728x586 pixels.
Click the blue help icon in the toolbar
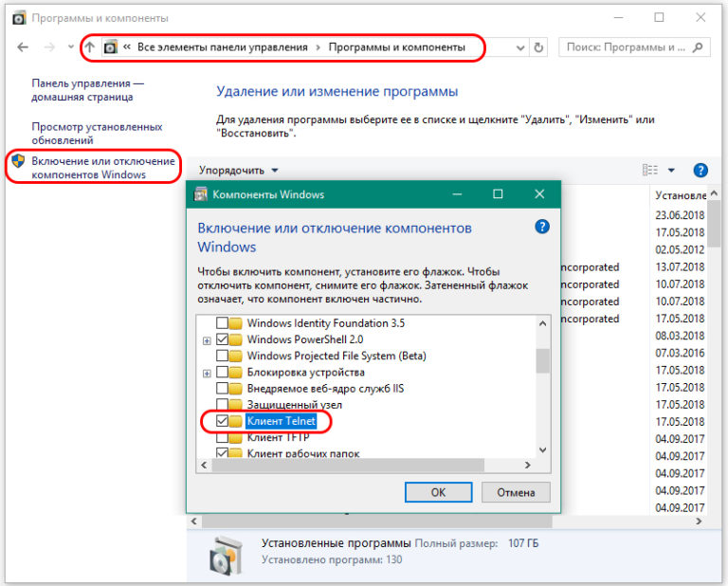701,171
